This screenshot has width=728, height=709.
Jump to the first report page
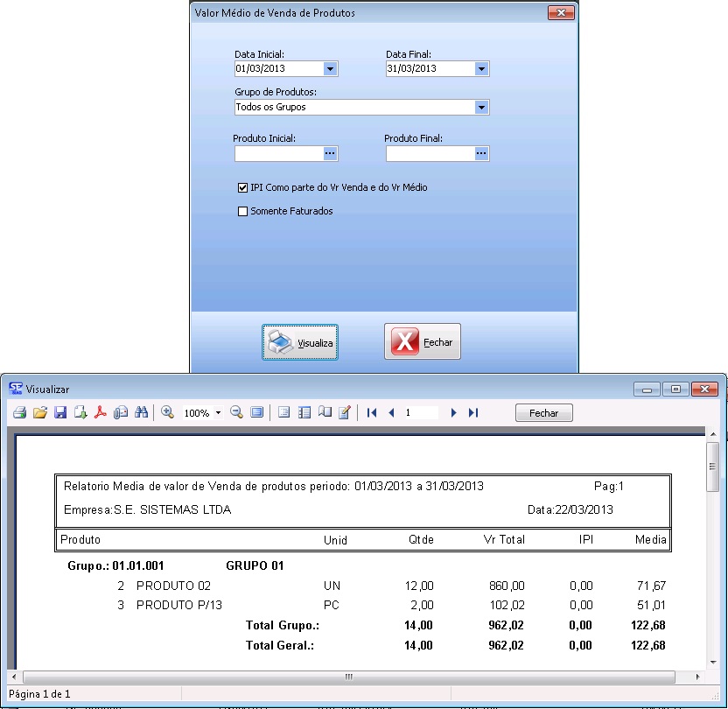coord(372,413)
